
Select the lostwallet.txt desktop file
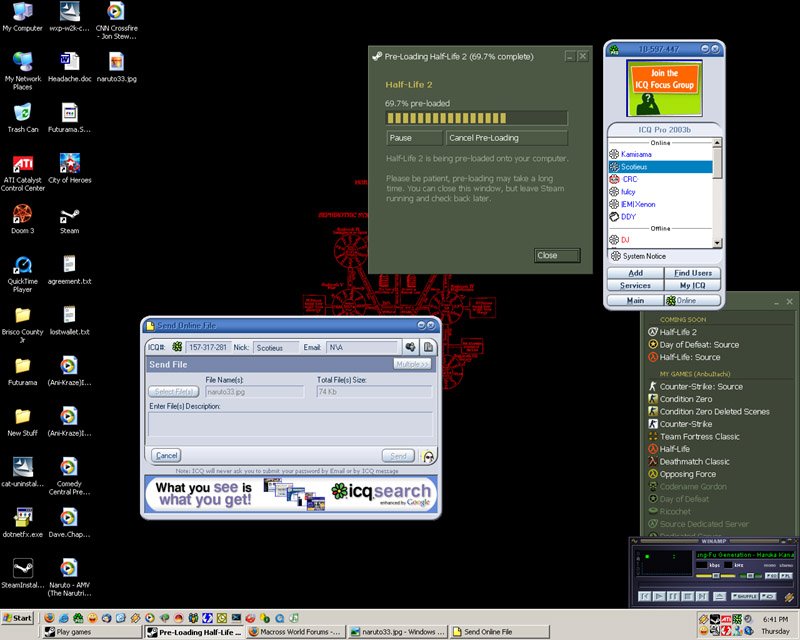point(69,320)
